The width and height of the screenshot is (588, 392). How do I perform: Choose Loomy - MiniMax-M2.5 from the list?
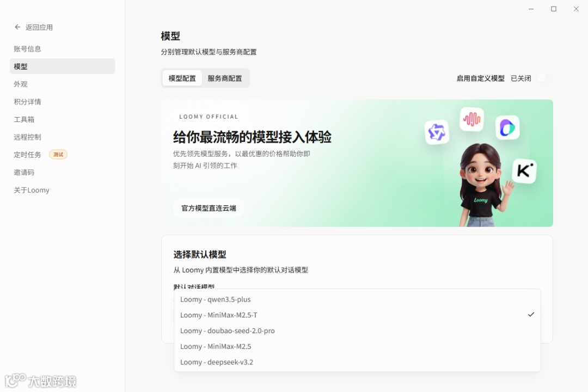357,346
